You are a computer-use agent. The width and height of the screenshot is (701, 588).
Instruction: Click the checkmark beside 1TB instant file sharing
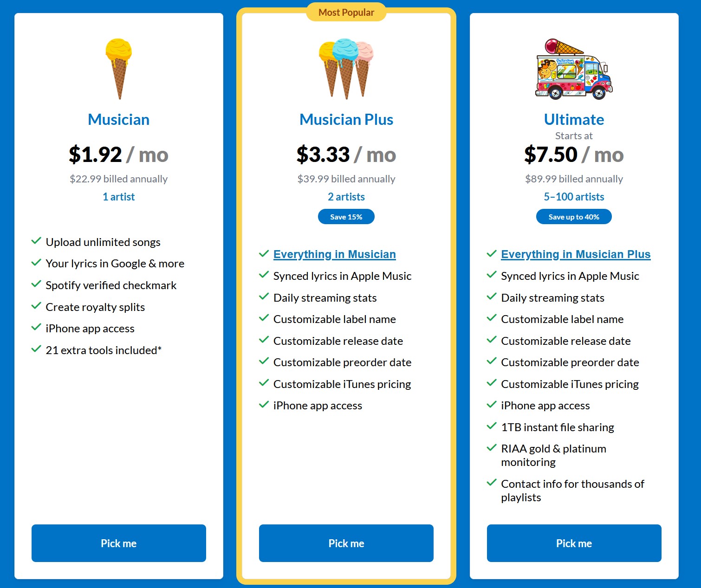(x=492, y=426)
